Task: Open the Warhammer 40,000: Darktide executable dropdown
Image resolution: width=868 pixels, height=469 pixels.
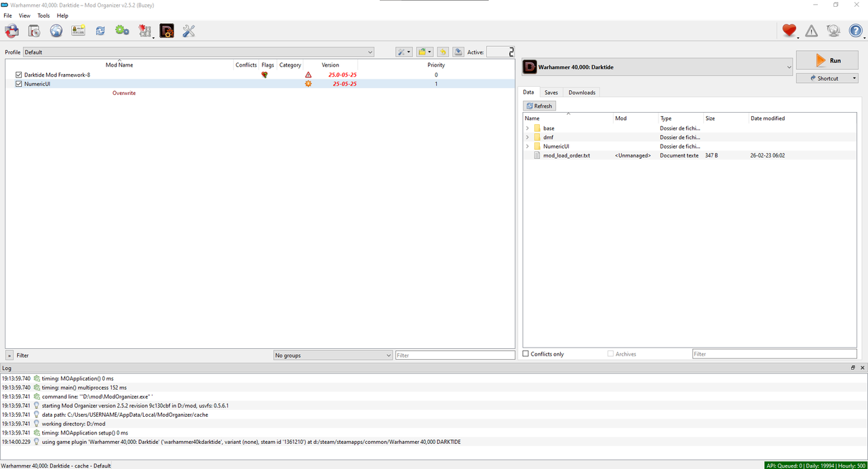Action: [x=657, y=67]
